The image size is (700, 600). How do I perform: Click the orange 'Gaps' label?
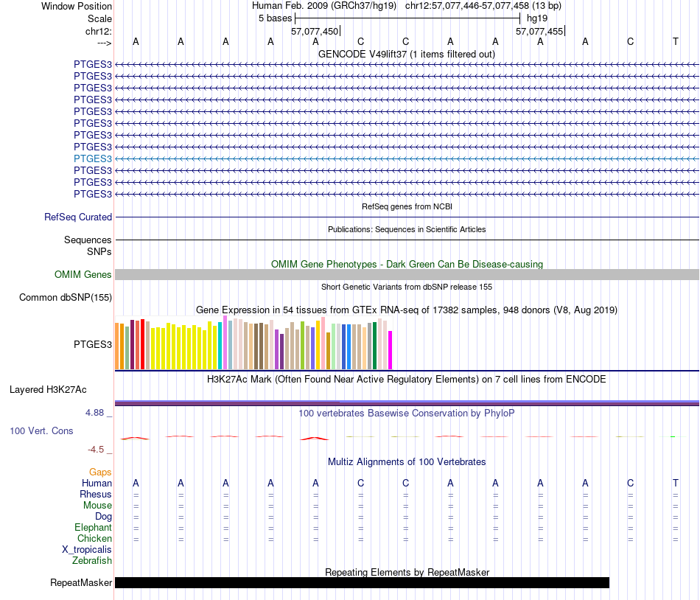click(x=100, y=472)
